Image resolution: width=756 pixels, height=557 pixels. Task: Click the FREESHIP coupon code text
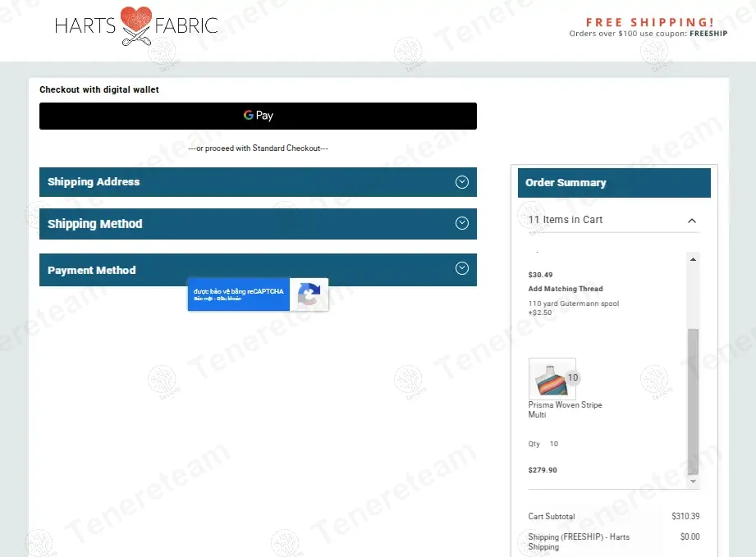pyautogui.click(x=708, y=34)
